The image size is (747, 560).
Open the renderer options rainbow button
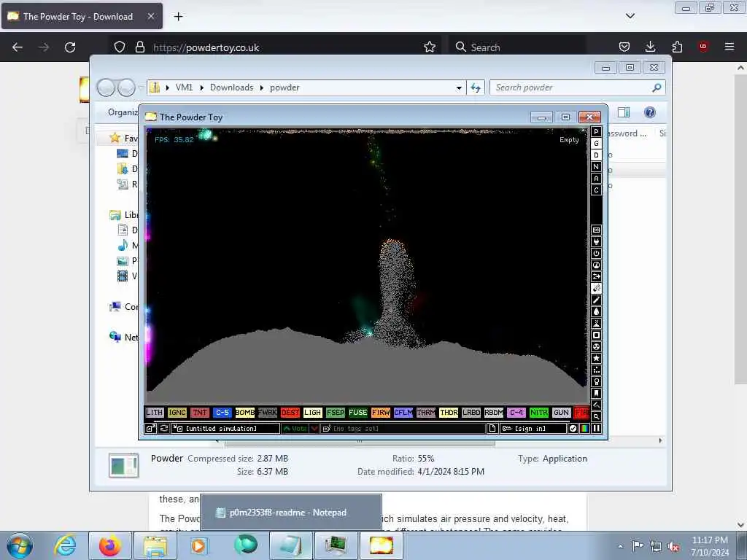coord(584,429)
